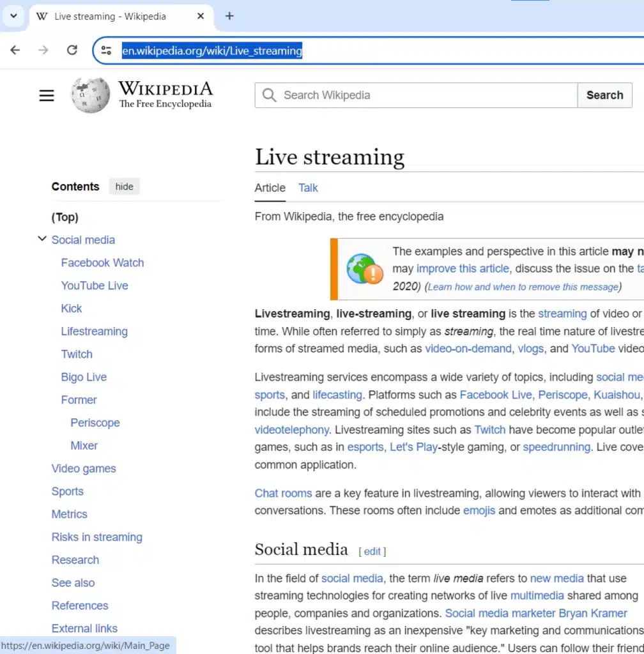Click the globe warning icon in notice box

click(x=365, y=269)
